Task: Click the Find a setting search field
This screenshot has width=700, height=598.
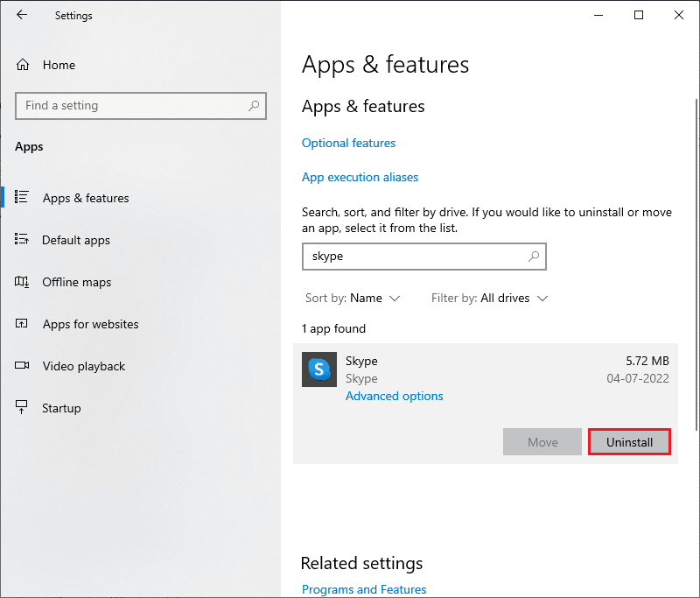Action: (140, 105)
